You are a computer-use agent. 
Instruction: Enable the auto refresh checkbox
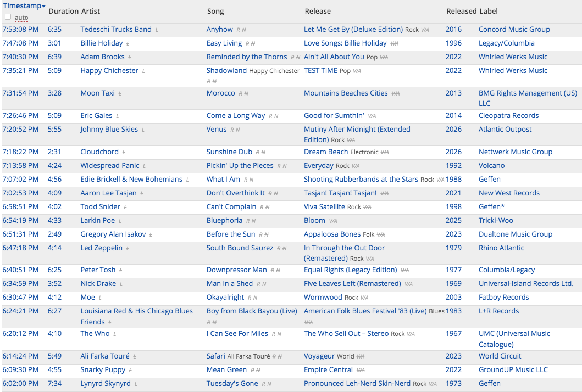[x=8, y=16]
